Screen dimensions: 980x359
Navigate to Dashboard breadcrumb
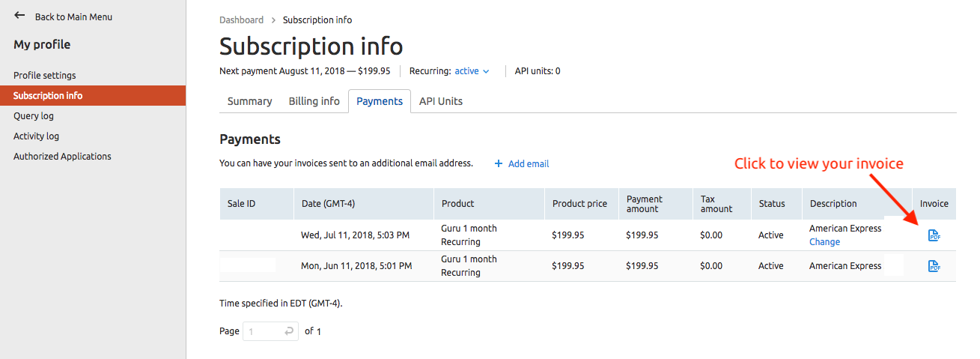(x=241, y=19)
